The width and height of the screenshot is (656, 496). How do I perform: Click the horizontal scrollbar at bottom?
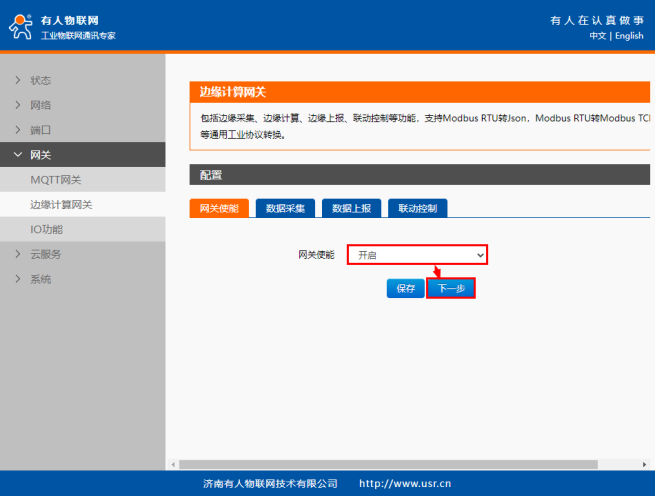400,464
